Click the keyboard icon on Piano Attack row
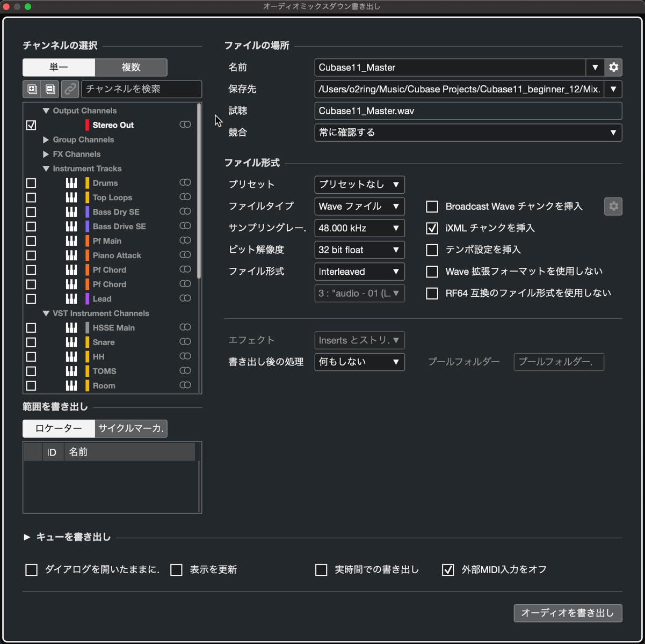The height and width of the screenshot is (644, 645). point(71,255)
